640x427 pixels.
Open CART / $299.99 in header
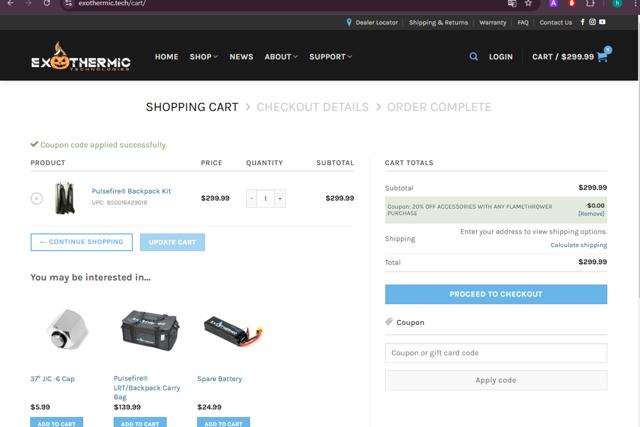pyautogui.click(x=563, y=57)
